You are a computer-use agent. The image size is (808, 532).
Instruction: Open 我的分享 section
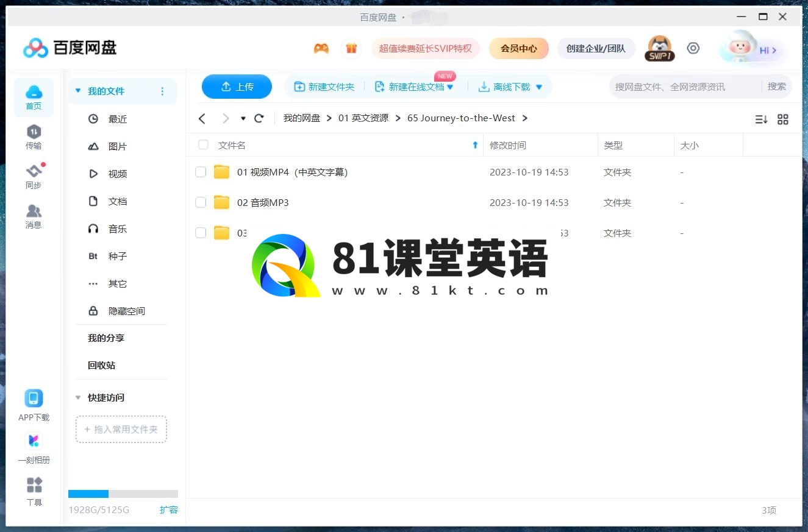(x=106, y=338)
